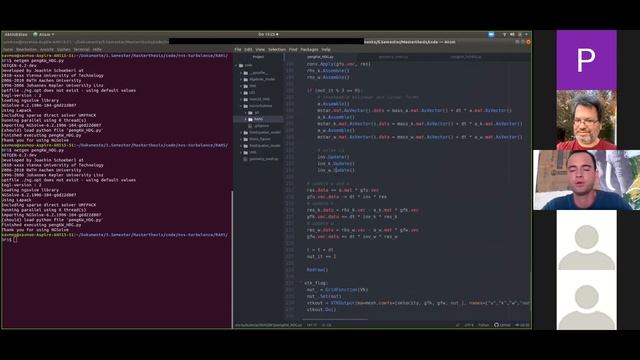The width and height of the screenshot is (640, 360).
Task: Place cursor on the t = t + dt line
Action: [x=320, y=250]
